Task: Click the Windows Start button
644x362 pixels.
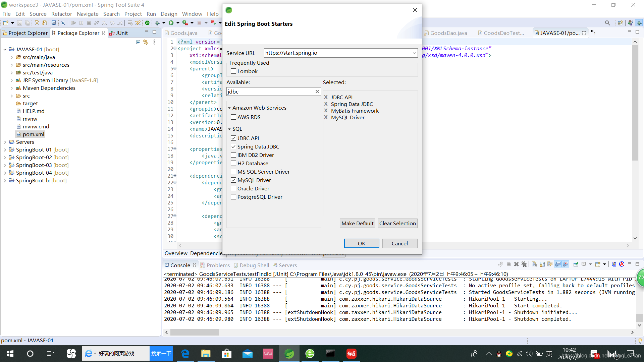Action: point(10,354)
